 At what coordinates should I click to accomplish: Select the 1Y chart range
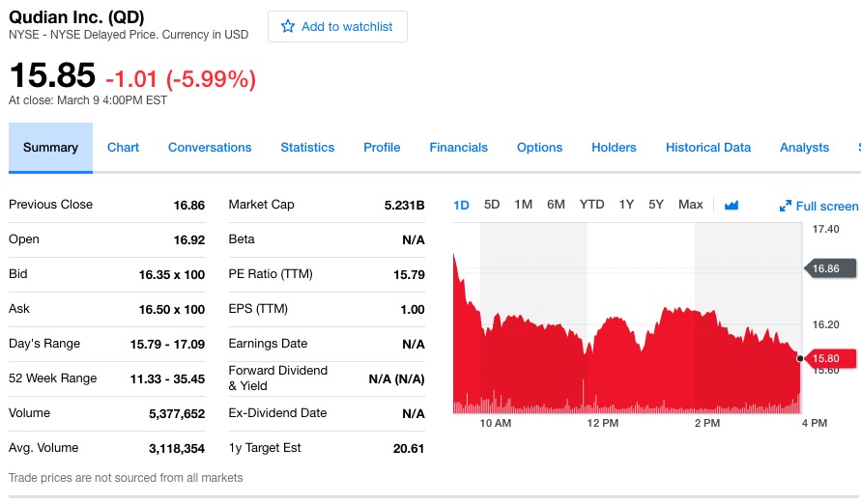pos(626,205)
